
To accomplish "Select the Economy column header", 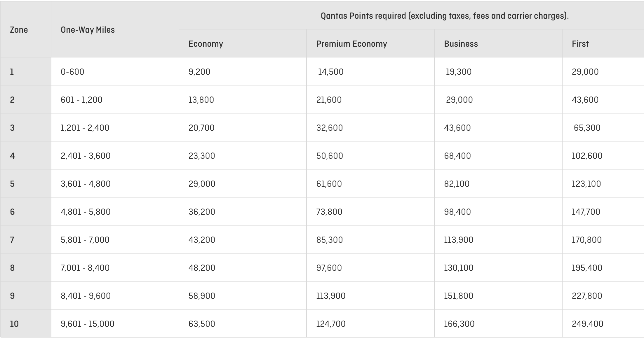I will (206, 44).
